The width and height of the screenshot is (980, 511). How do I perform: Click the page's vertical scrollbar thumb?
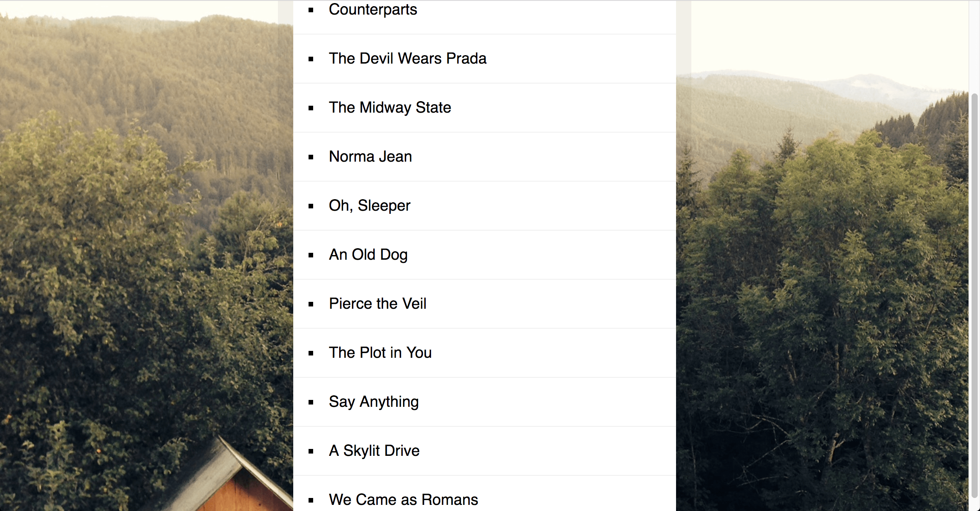(975, 296)
